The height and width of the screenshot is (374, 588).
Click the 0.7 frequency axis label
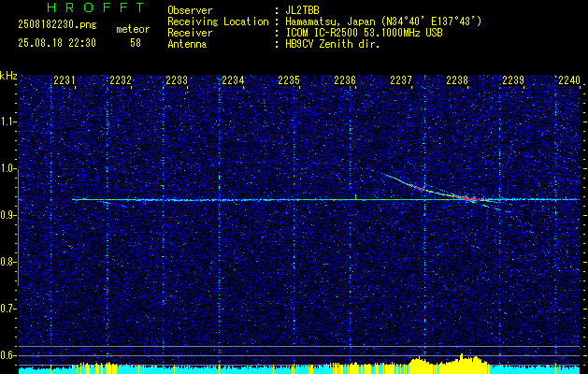(7, 309)
